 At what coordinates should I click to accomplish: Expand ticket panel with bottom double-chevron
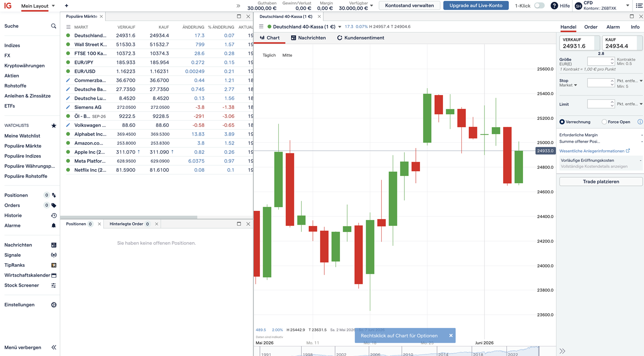tap(562, 351)
